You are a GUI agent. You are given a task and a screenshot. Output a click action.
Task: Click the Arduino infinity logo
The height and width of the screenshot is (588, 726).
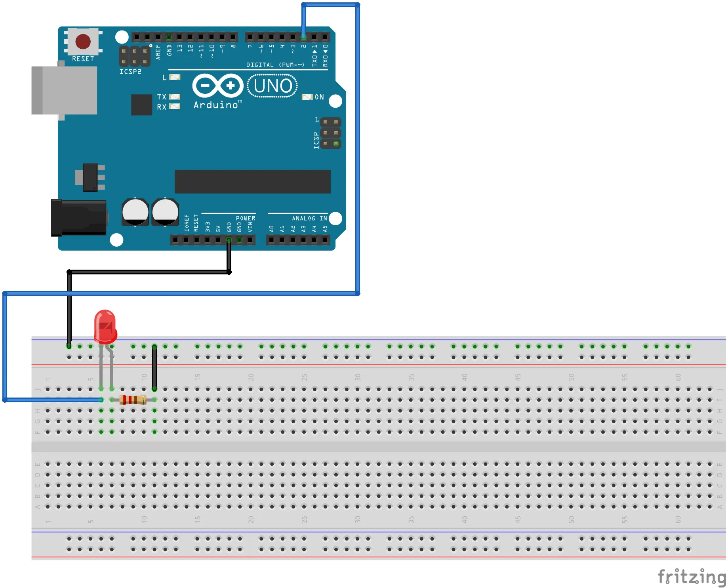click(217, 86)
